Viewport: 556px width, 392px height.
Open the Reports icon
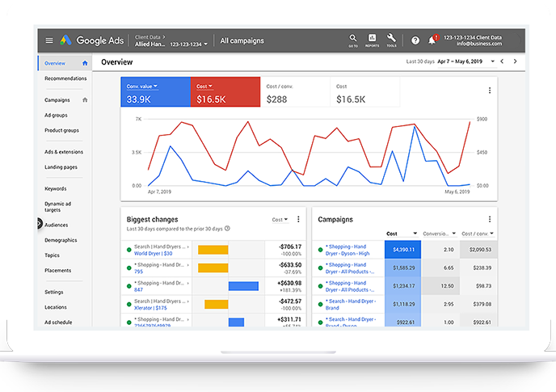372,40
